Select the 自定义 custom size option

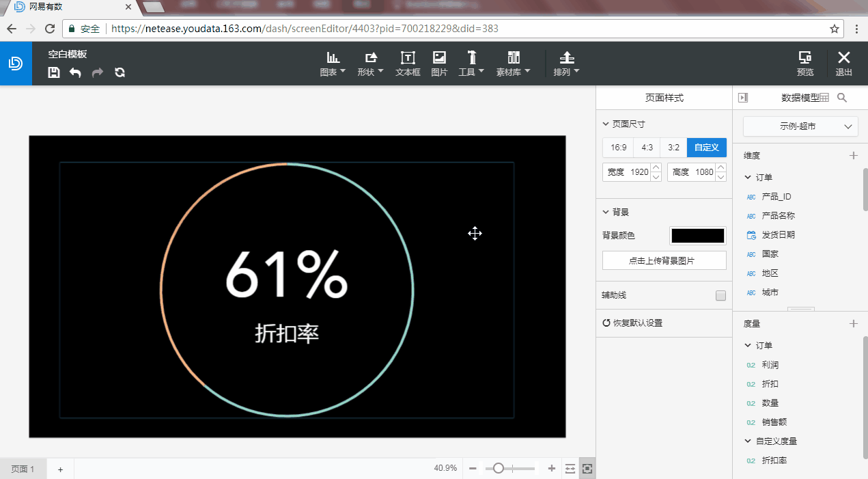tap(707, 148)
